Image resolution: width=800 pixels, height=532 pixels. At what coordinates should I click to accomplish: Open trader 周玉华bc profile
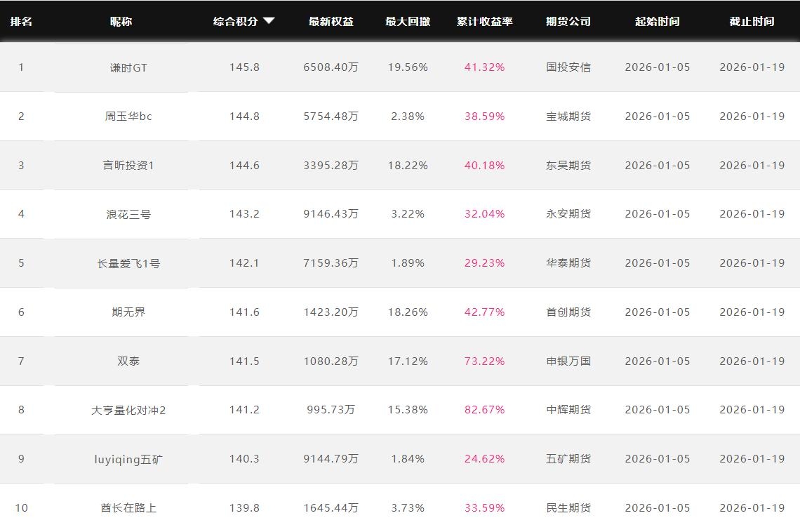point(128,117)
